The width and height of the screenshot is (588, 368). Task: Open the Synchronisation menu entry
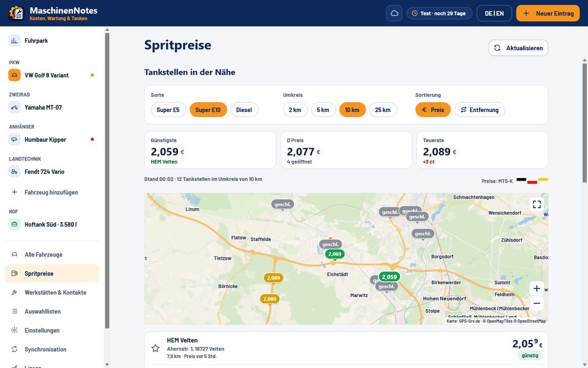pyautogui.click(x=51, y=349)
